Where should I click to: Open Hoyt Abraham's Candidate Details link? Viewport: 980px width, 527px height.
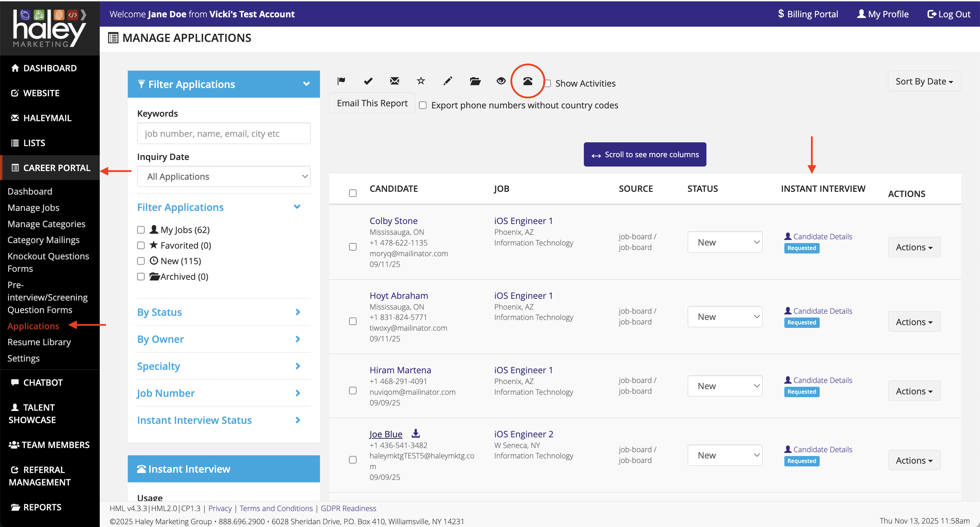(x=822, y=311)
